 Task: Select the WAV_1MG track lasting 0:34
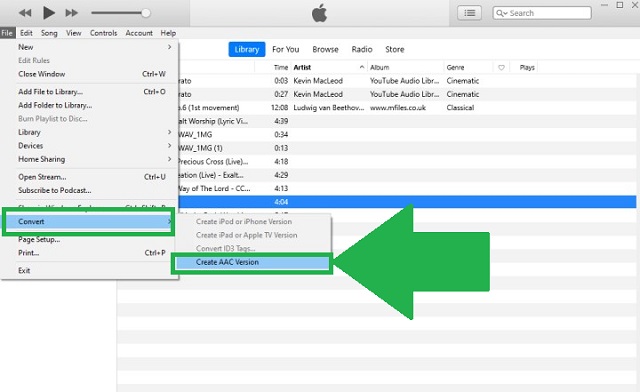tap(407, 135)
